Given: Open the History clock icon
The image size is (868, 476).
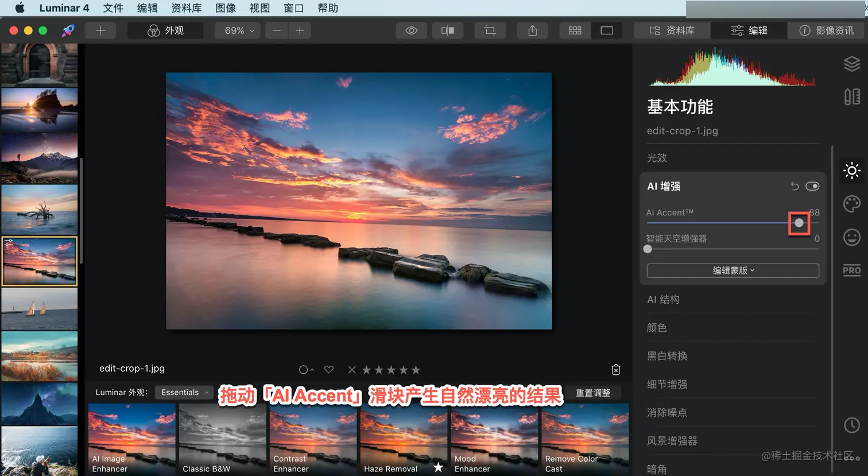Looking at the screenshot, I should coord(852,425).
